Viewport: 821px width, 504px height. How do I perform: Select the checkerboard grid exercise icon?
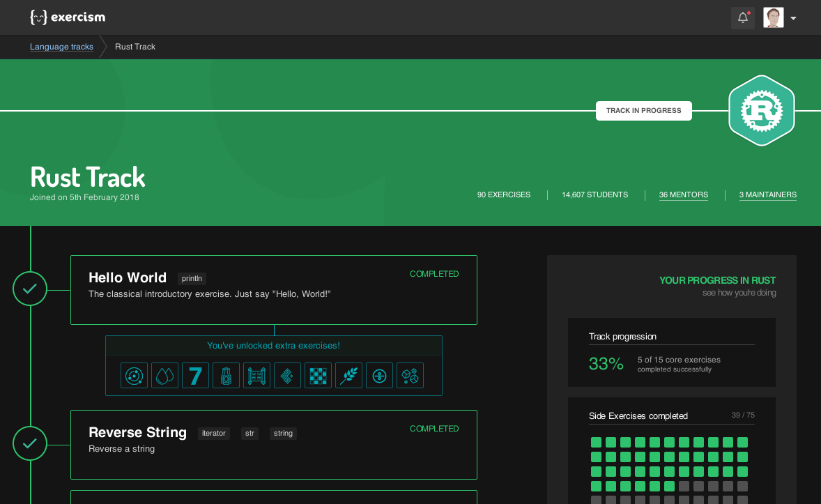(318, 376)
